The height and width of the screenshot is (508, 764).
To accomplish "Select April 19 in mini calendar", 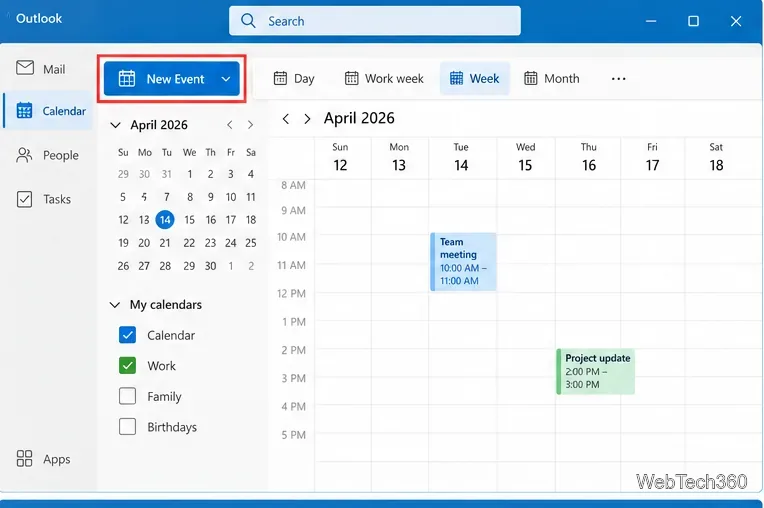I will [x=123, y=243].
